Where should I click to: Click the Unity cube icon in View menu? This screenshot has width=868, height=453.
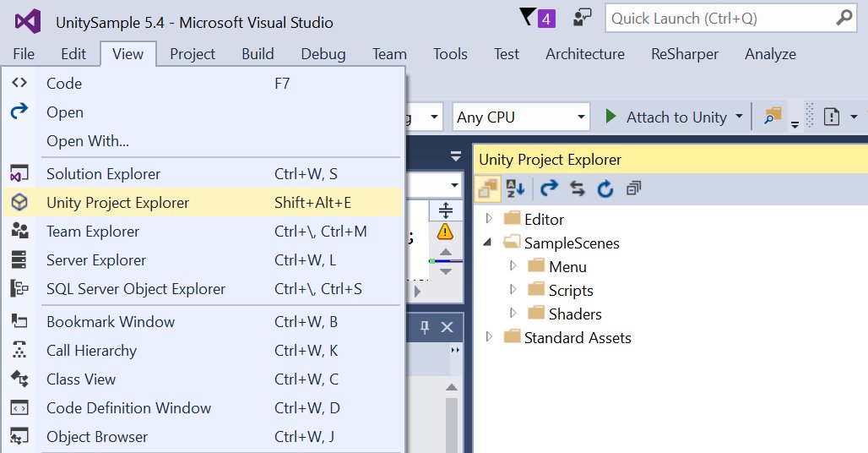click(x=19, y=202)
